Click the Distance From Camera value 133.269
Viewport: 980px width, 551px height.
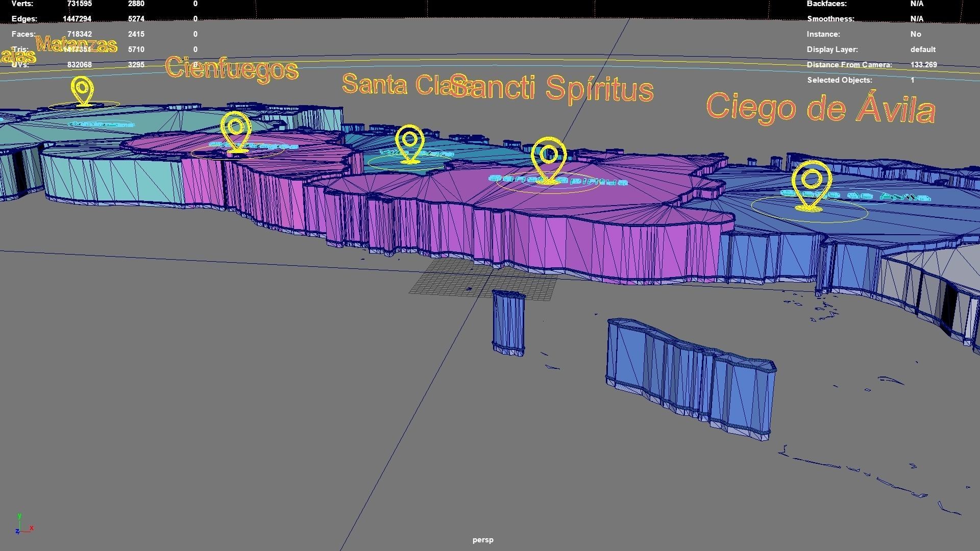923,65
